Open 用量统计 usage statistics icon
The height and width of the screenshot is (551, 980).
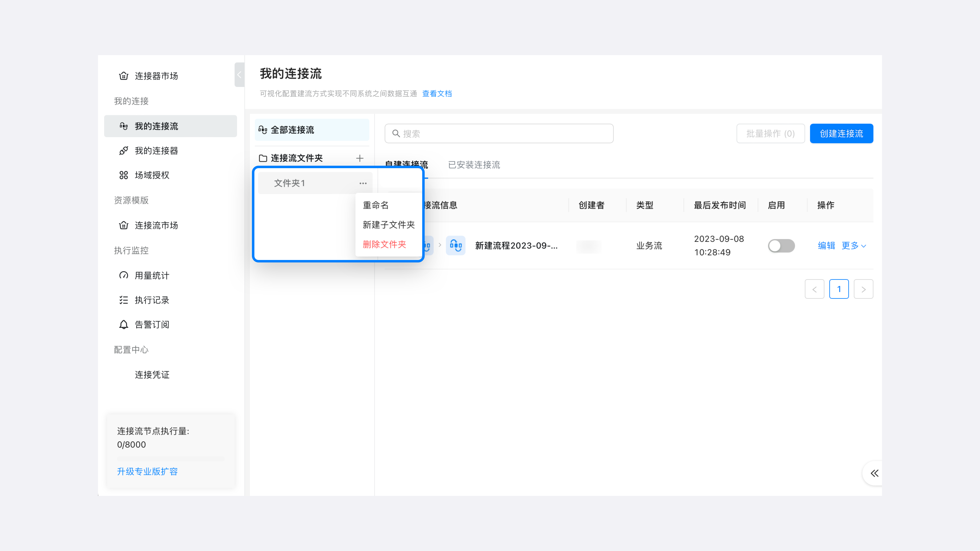(124, 275)
